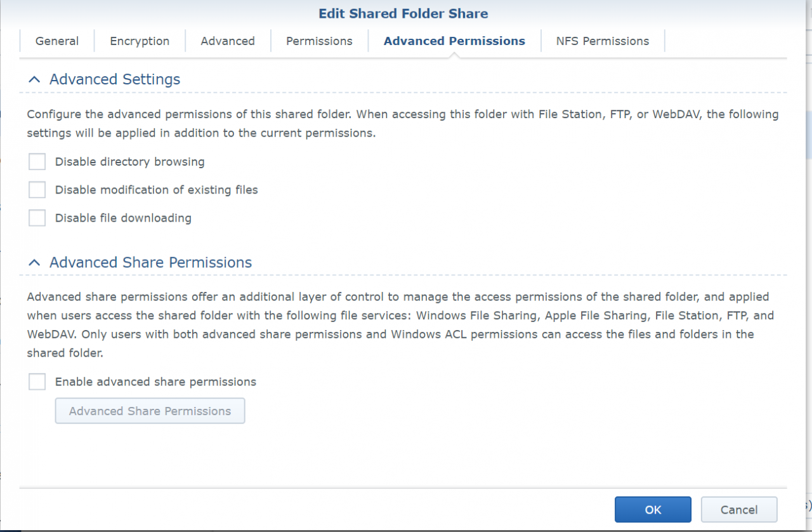Switch to the General tab

coord(56,41)
